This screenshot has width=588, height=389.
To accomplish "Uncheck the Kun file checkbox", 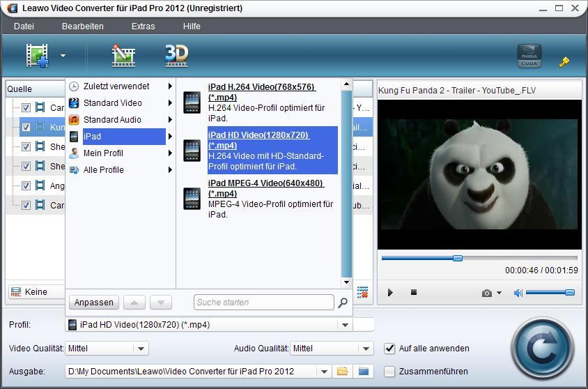I will coord(26,127).
